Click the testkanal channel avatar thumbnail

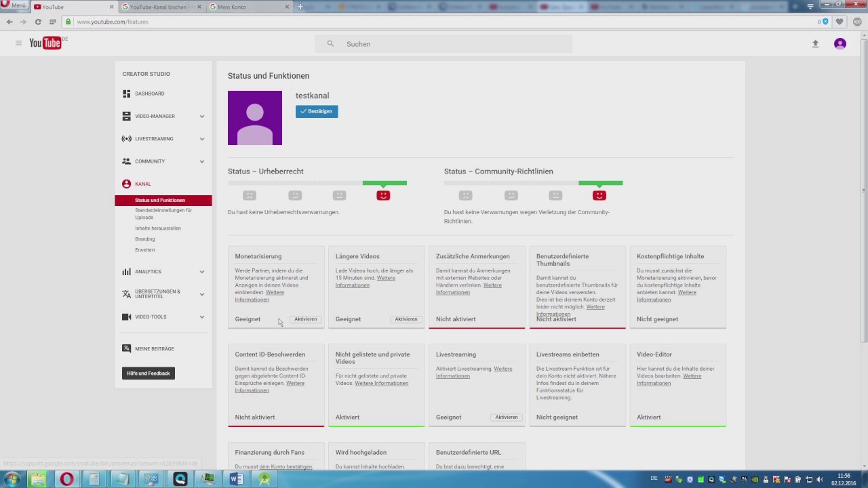[255, 118]
